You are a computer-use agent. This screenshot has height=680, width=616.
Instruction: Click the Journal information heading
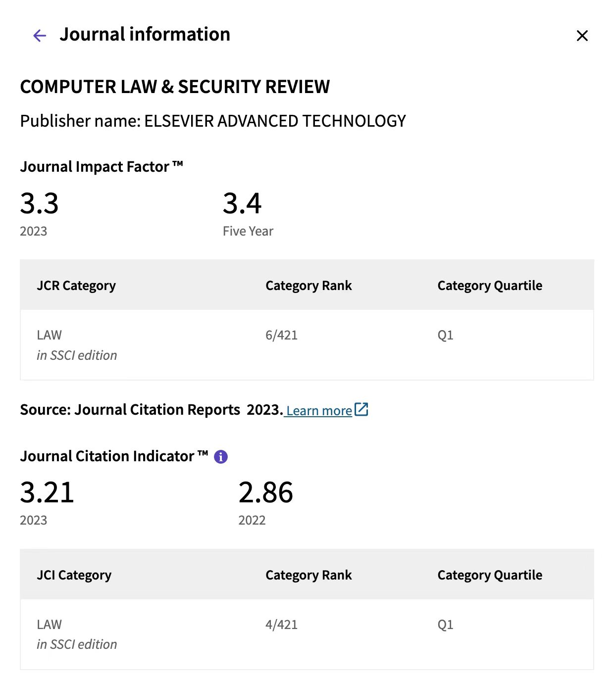(145, 35)
